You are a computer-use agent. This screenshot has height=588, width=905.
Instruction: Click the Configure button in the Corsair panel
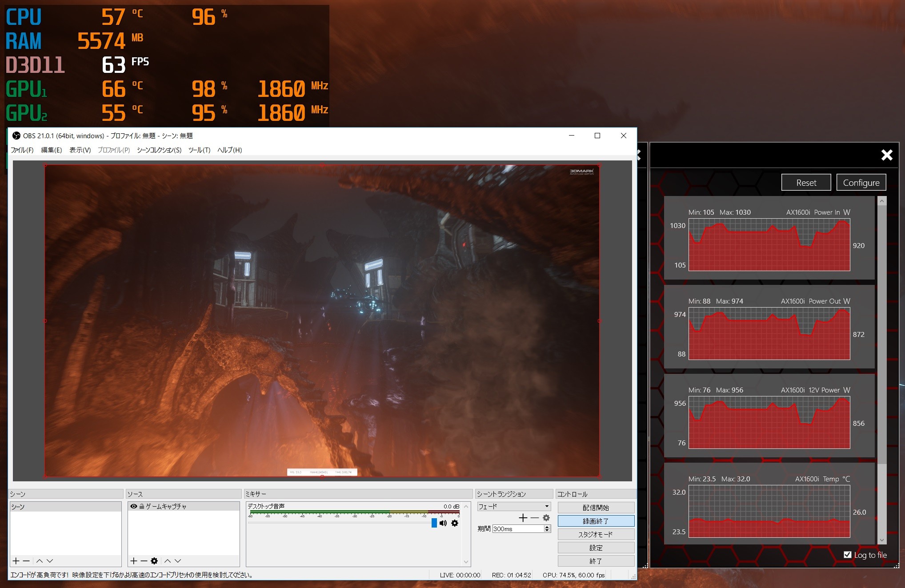861,183
